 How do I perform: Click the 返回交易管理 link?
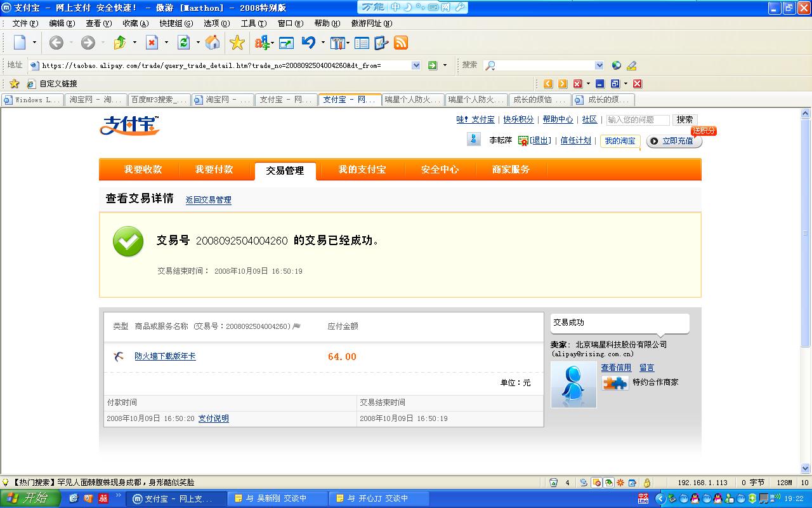click(x=208, y=200)
